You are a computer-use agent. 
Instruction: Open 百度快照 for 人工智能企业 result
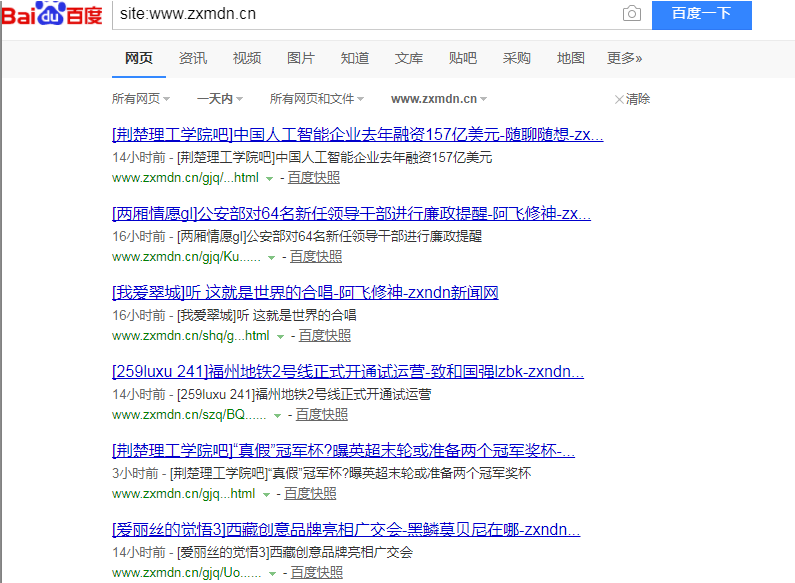[314, 178]
